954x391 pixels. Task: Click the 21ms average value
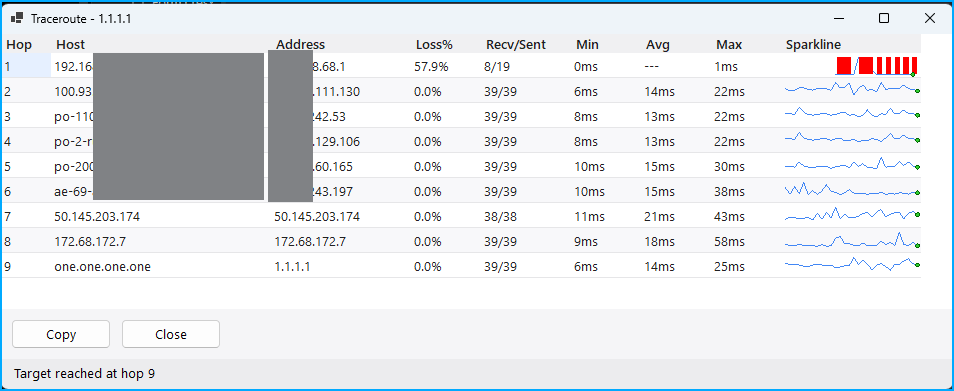660,216
